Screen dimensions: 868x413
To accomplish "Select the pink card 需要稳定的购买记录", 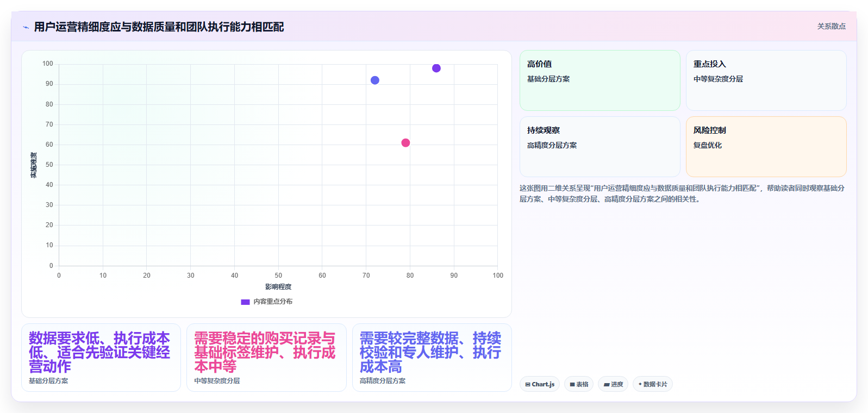I will (266, 358).
